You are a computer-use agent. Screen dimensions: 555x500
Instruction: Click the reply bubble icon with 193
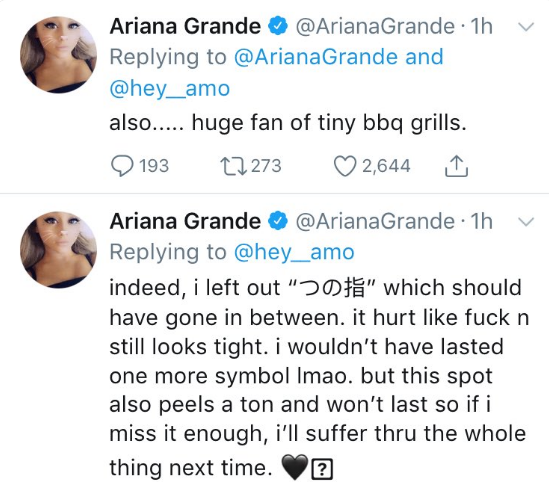tap(122, 166)
